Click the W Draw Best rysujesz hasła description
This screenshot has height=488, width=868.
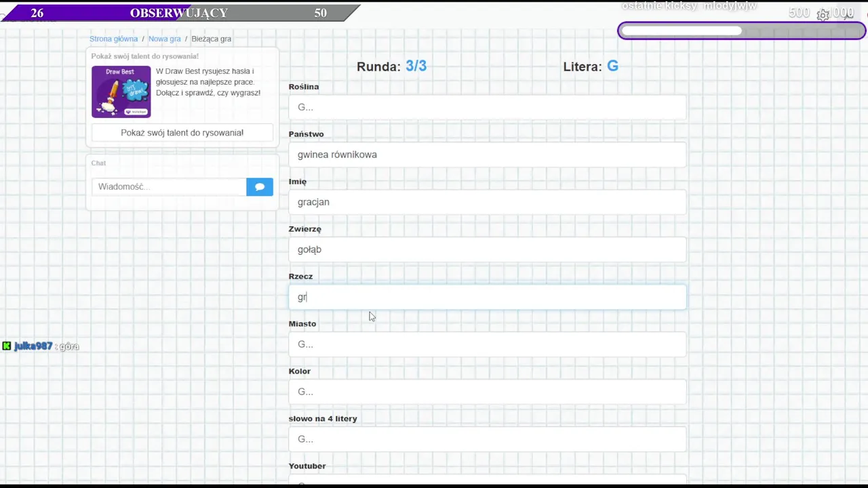pyautogui.click(x=208, y=82)
